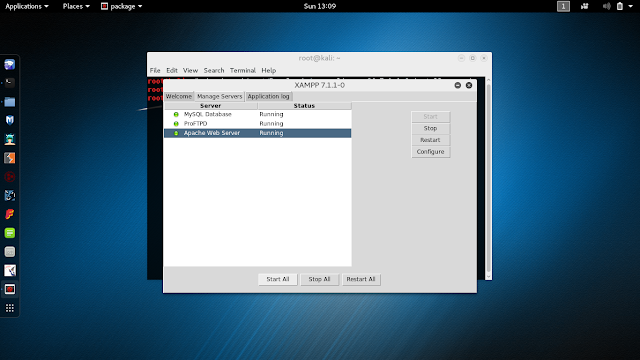
Task: Launch Metasploit from the dock
Action: [9, 120]
